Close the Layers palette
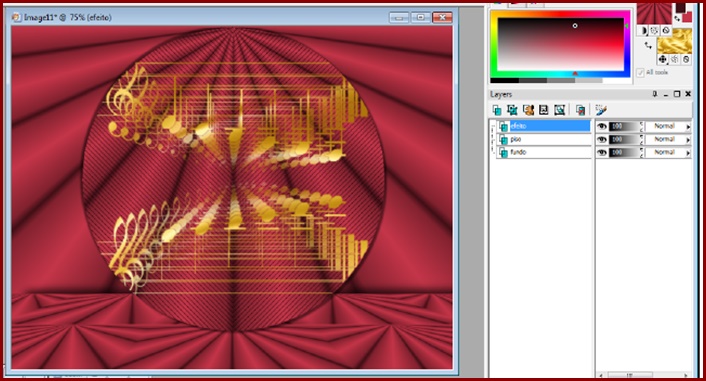706x381 pixels. 688,94
